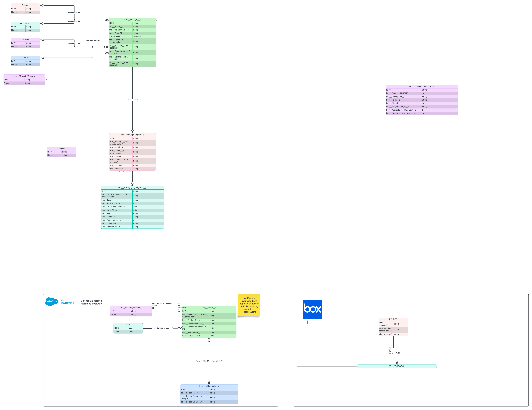Viewport: 532px width, 410px height.
Task: Select the COLLABORATION entity
Action: pos(397,366)
